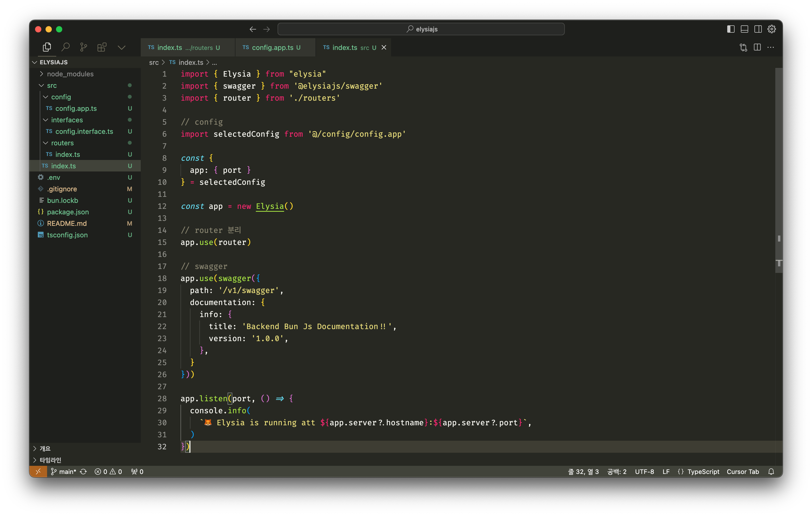
Task: Click the split editor right icon
Action: (757, 47)
